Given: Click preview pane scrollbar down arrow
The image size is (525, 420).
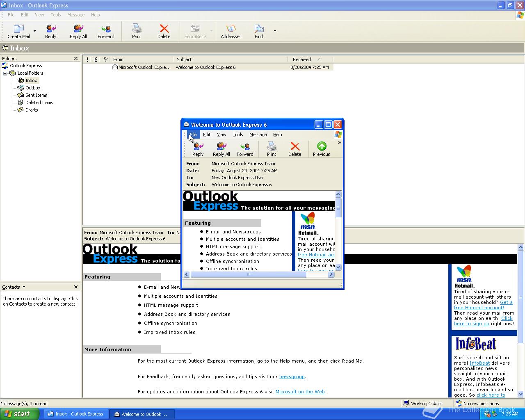Looking at the screenshot, I should click(x=521, y=394).
